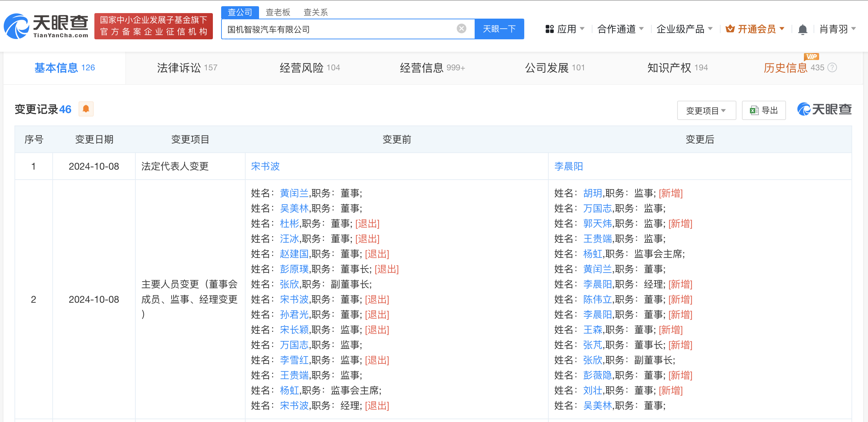Click the Excel icon in 导出 button

(754, 110)
